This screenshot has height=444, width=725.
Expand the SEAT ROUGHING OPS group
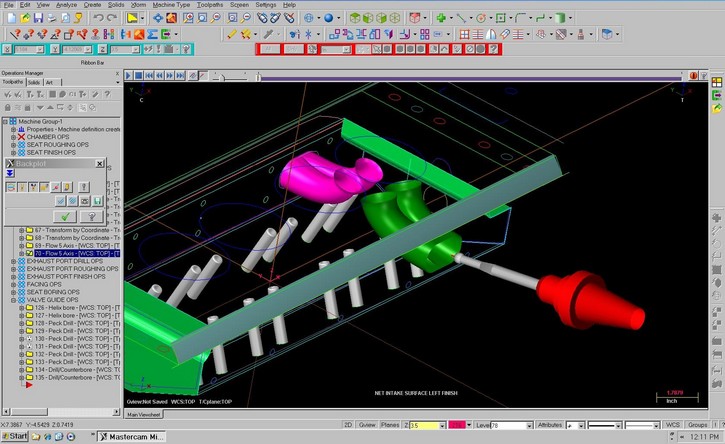[x=13, y=145]
